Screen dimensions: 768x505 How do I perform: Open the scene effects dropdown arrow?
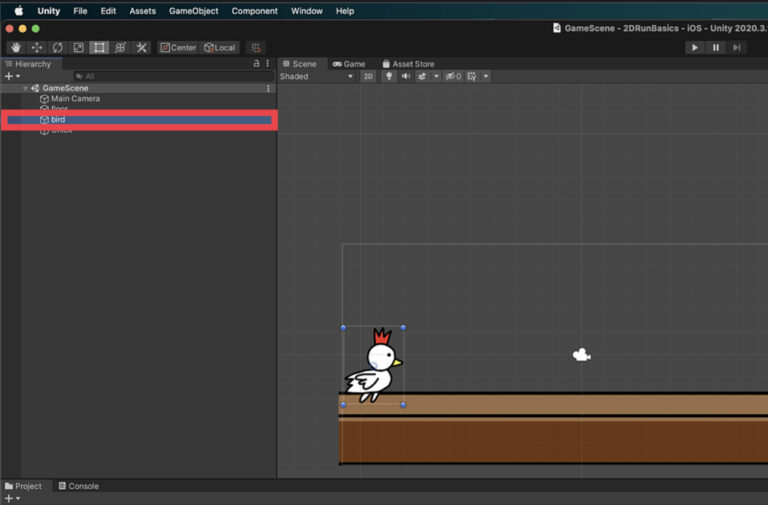436,76
